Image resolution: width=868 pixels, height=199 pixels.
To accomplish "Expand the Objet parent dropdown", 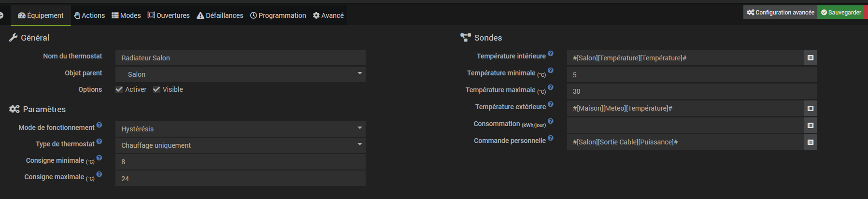I will (x=240, y=74).
